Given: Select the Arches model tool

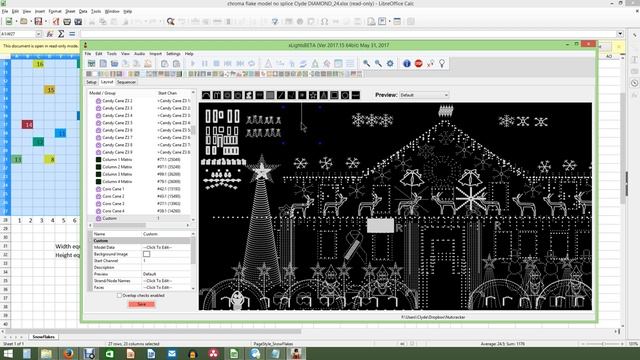Looking at the screenshot, I should click(x=206, y=95).
